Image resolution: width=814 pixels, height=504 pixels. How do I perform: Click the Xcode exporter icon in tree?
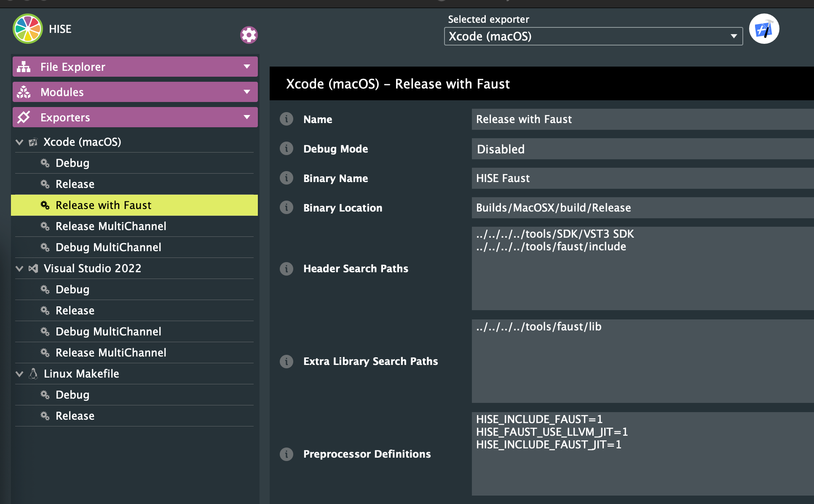tap(33, 142)
